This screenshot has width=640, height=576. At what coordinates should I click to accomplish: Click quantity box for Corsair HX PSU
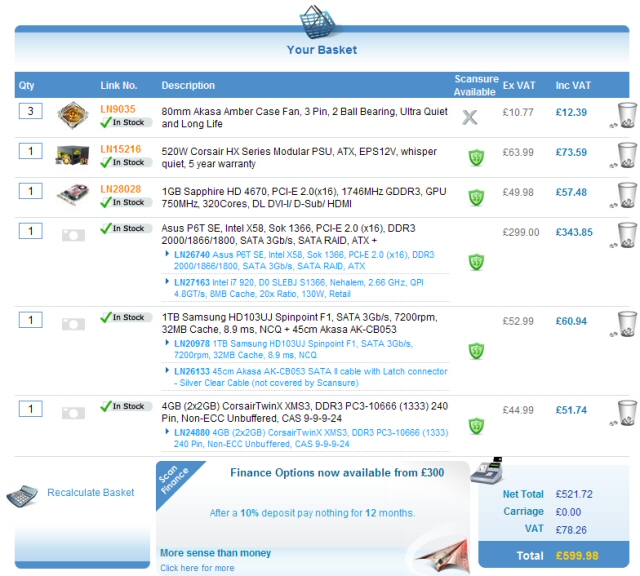(30, 151)
